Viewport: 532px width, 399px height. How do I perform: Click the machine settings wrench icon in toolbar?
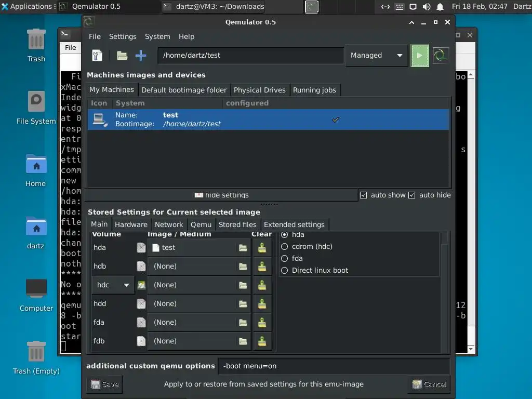click(97, 55)
